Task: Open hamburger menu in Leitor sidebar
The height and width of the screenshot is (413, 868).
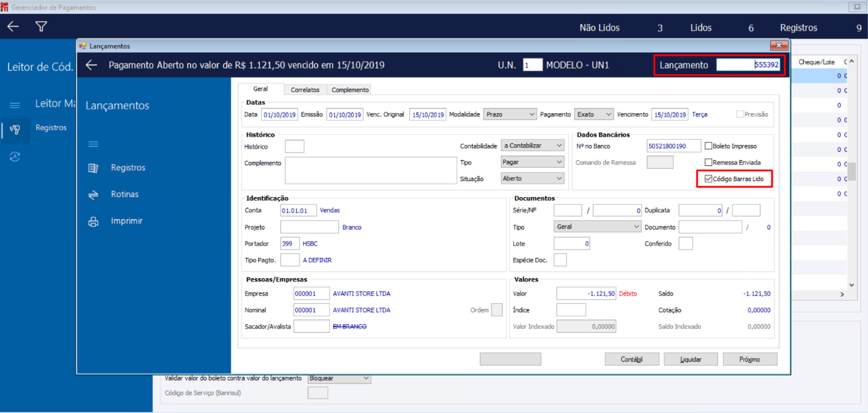Action: [x=15, y=105]
